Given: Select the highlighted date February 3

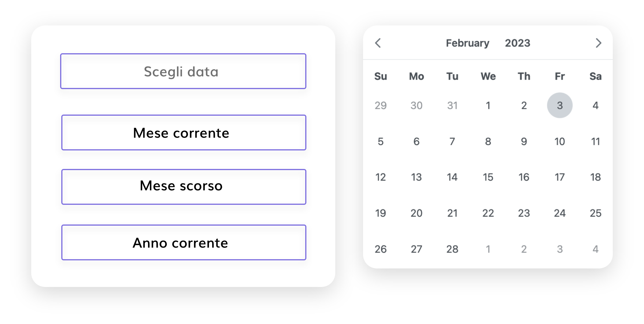Looking at the screenshot, I should tap(560, 105).
